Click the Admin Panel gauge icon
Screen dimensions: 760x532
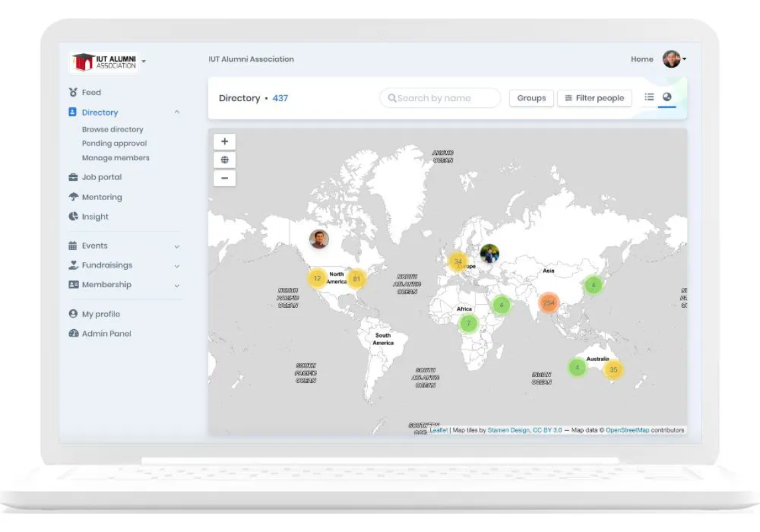73,333
